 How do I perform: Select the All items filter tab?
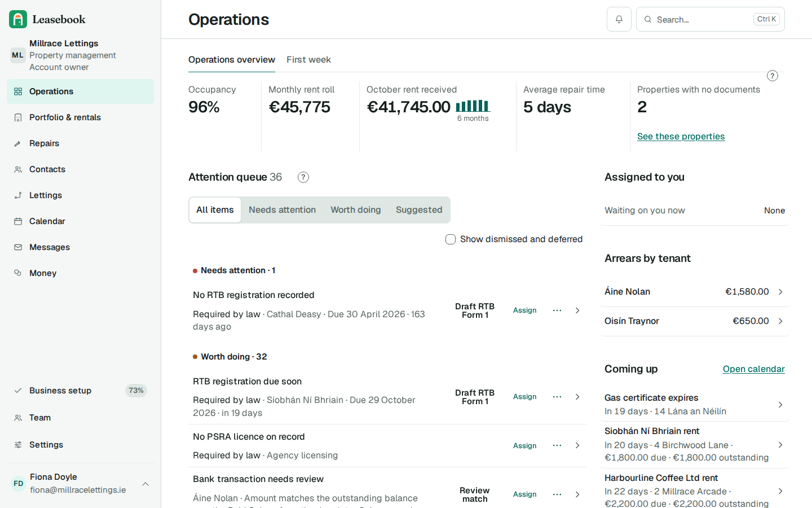[215, 210]
